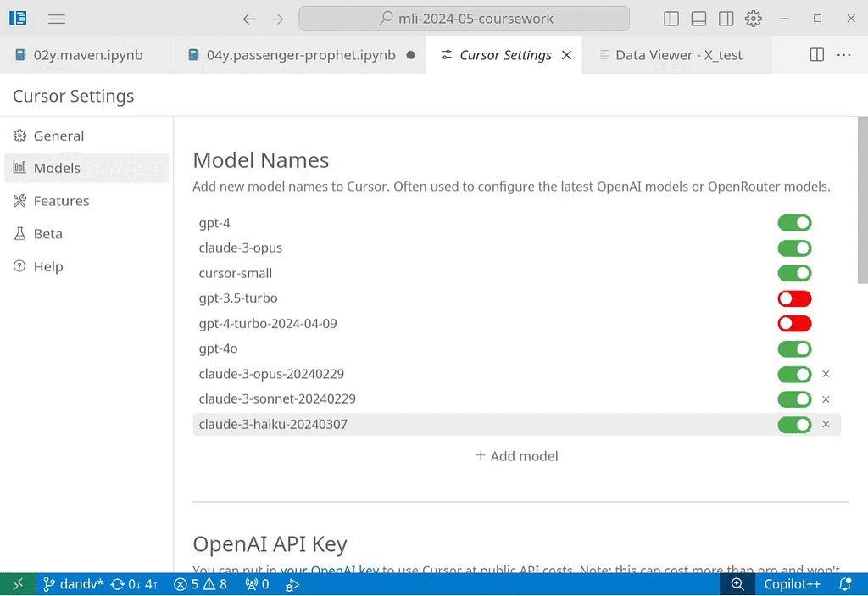Image resolution: width=868 pixels, height=596 pixels.
Task: Select Features in the Cursor Settings sidebar
Action: pos(61,201)
